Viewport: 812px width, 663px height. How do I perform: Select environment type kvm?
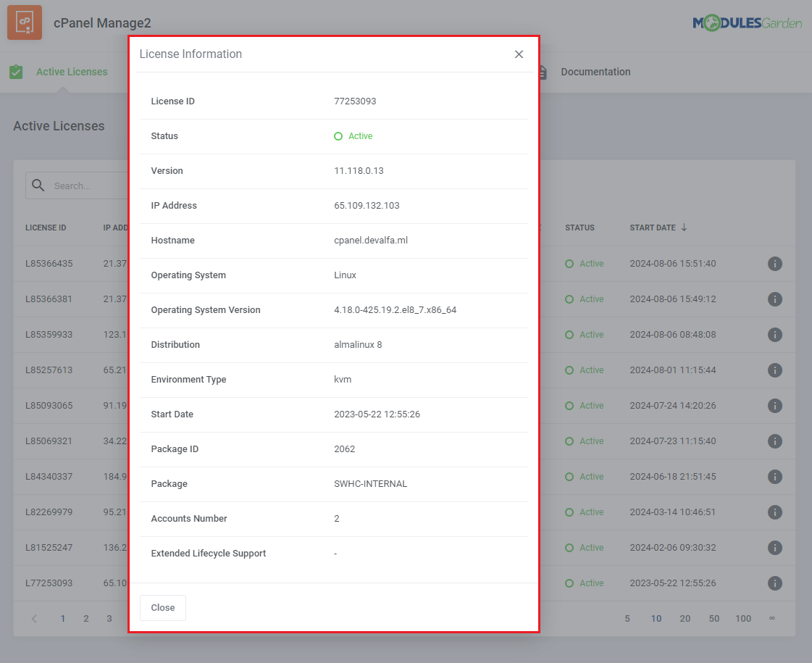tap(343, 379)
